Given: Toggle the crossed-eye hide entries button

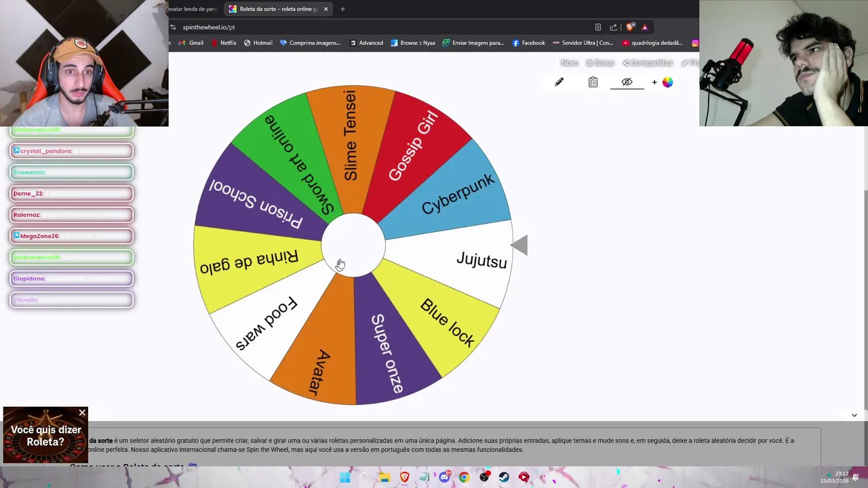Looking at the screenshot, I should click(627, 82).
